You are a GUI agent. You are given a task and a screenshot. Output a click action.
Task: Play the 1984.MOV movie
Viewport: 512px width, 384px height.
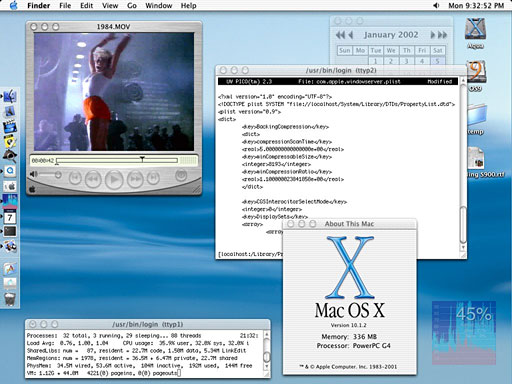(x=114, y=179)
